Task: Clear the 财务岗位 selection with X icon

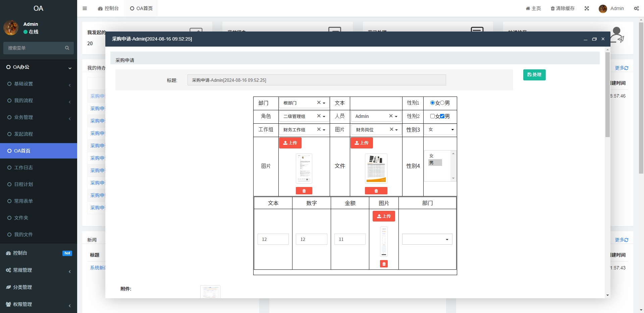Action: (391, 129)
